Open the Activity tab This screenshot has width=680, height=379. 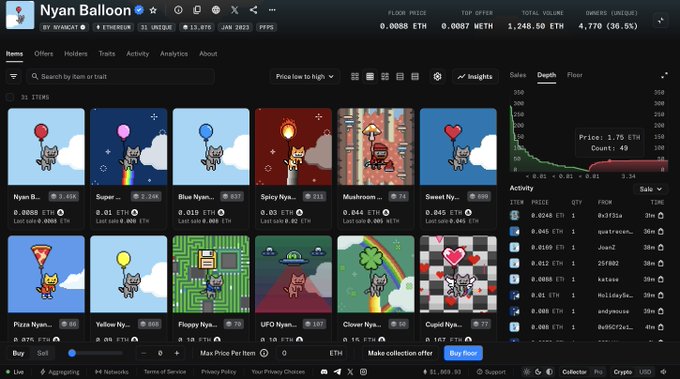click(x=137, y=54)
